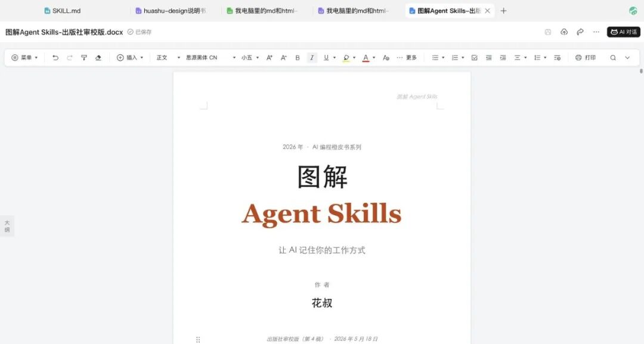Image resolution: width=644 pixels, height=344 pixels.
Task: Click the subtitle 让 AI 记住你的工作方式
Action: pos(321,250)
